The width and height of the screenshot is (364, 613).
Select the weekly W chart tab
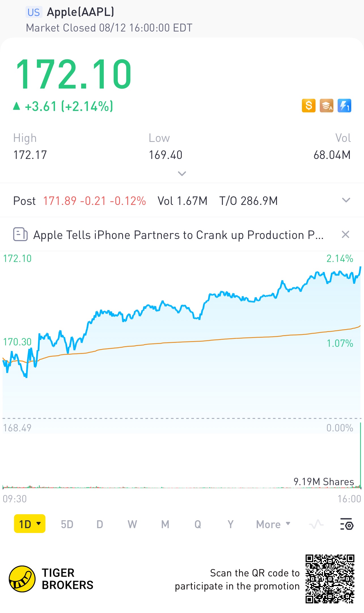coord(132,524)
